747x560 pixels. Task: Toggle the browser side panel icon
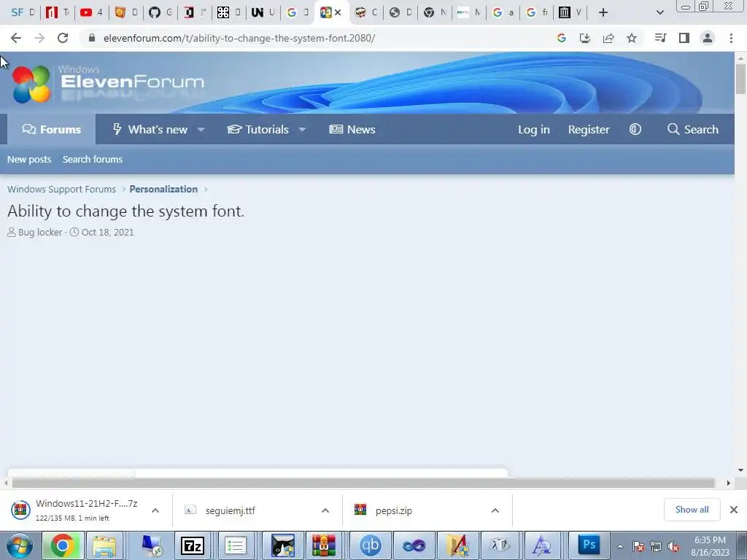[684, 38]
